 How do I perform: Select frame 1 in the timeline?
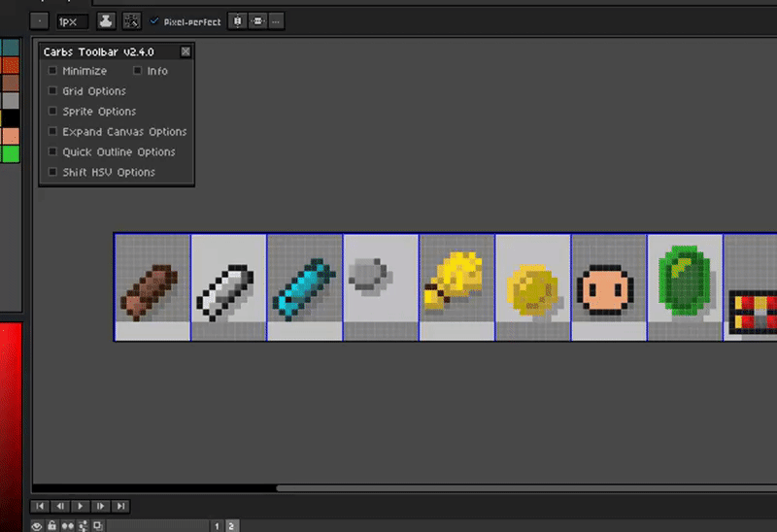tap(217, 526)
